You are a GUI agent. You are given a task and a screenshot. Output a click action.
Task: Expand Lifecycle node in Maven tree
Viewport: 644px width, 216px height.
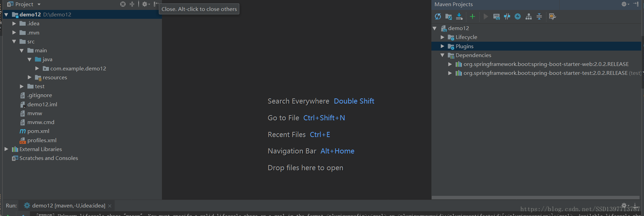[x=442, y=37]
